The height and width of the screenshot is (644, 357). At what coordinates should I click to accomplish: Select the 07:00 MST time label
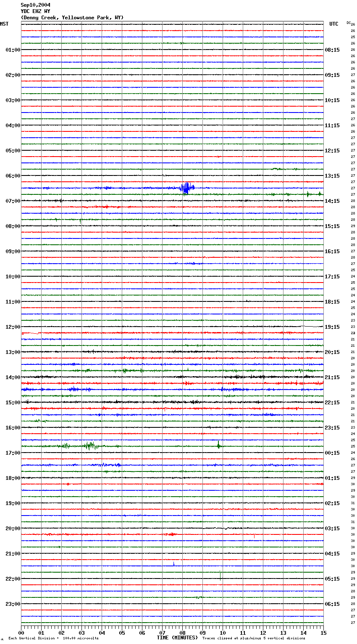coord(13,201)
